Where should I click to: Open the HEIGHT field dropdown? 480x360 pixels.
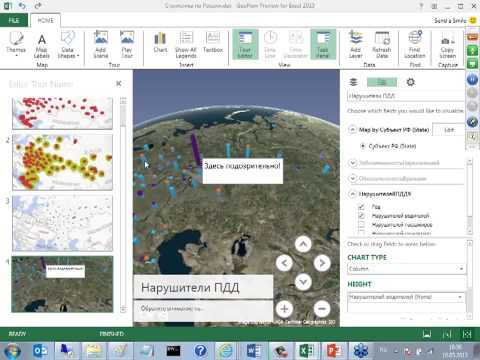click(406, 297)
